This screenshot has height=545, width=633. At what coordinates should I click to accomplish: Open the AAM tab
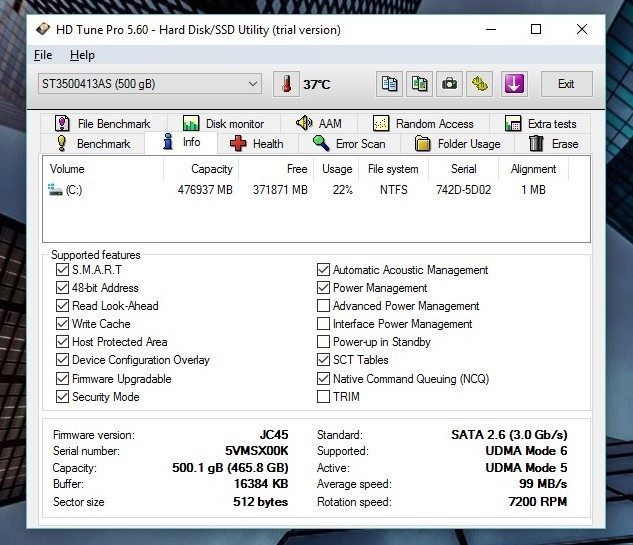point(319,124)
